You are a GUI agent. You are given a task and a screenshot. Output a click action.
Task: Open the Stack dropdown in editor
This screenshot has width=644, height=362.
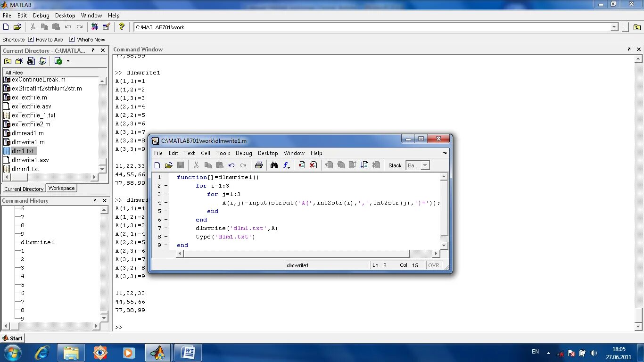[425, 165]
